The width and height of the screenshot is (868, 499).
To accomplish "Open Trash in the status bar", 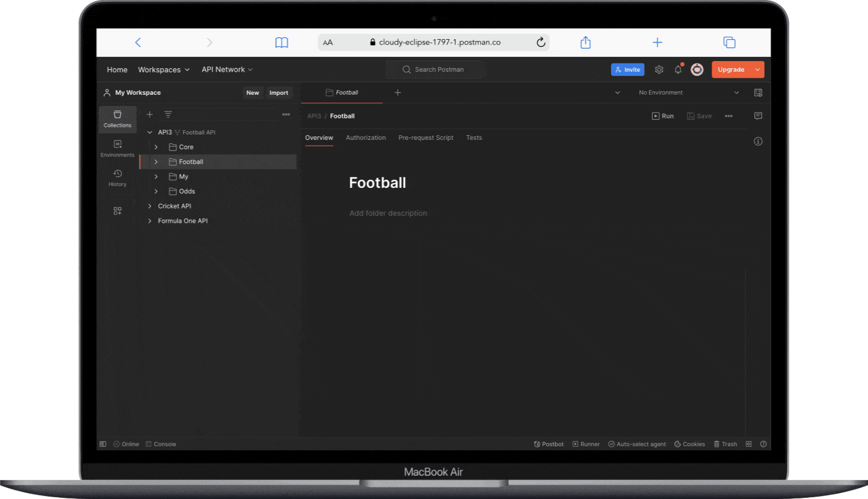I will [725, 444].
